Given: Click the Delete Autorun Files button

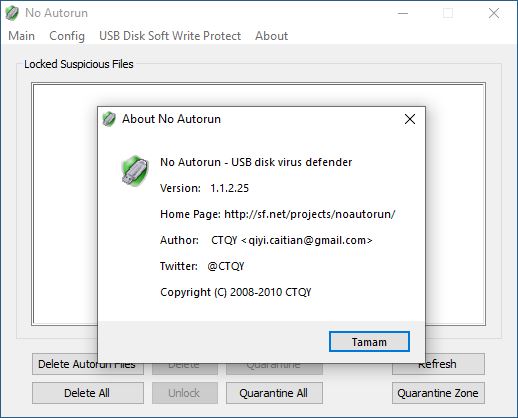Looking at the screenshot, I should [x=65, y=364].
